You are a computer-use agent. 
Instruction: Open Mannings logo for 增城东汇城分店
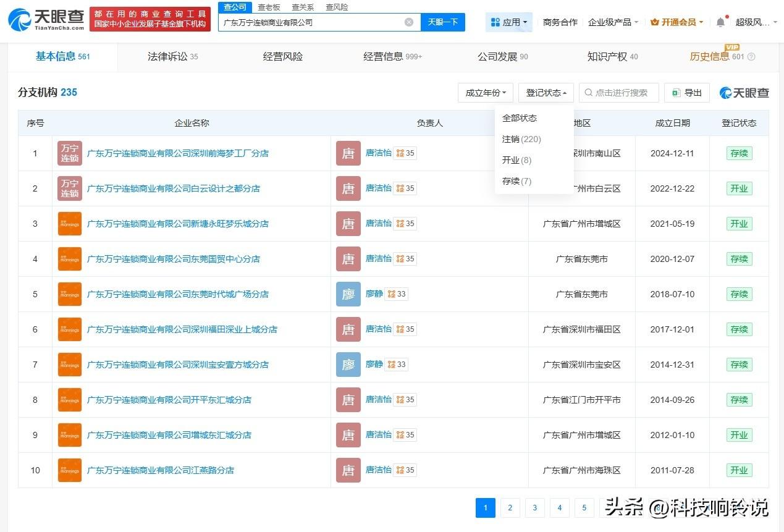point(69,435)
